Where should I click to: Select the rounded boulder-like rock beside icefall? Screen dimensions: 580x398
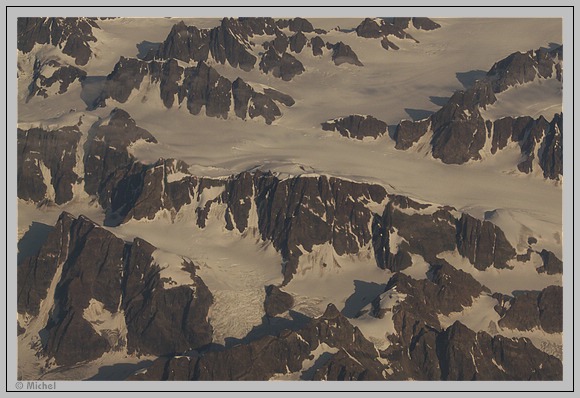(278, 300)
